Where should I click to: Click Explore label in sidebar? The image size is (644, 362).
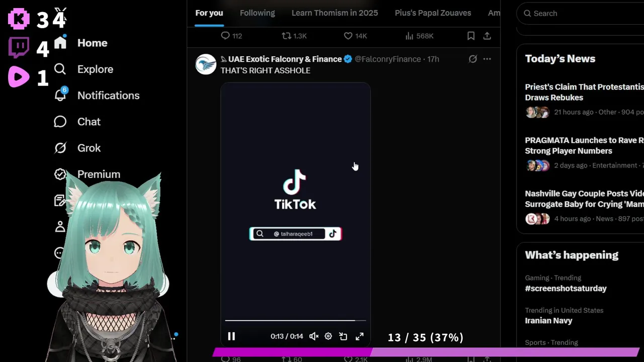tap(95, 69)
